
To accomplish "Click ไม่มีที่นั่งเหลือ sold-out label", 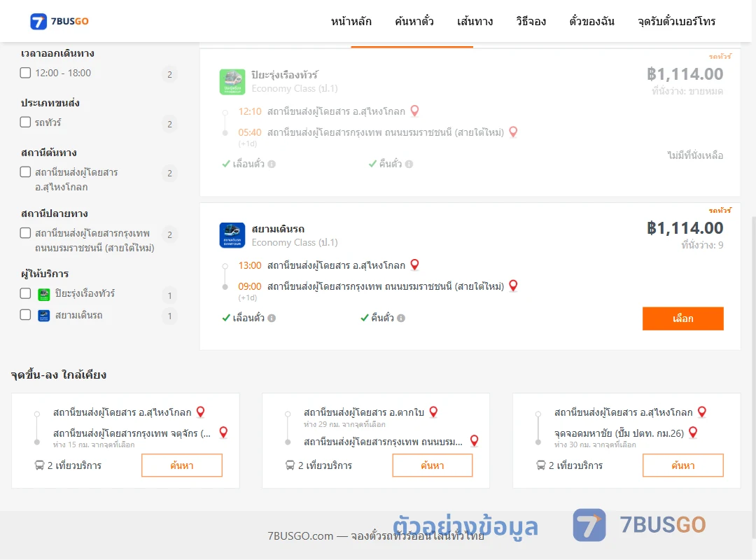I will click(695, 155).
